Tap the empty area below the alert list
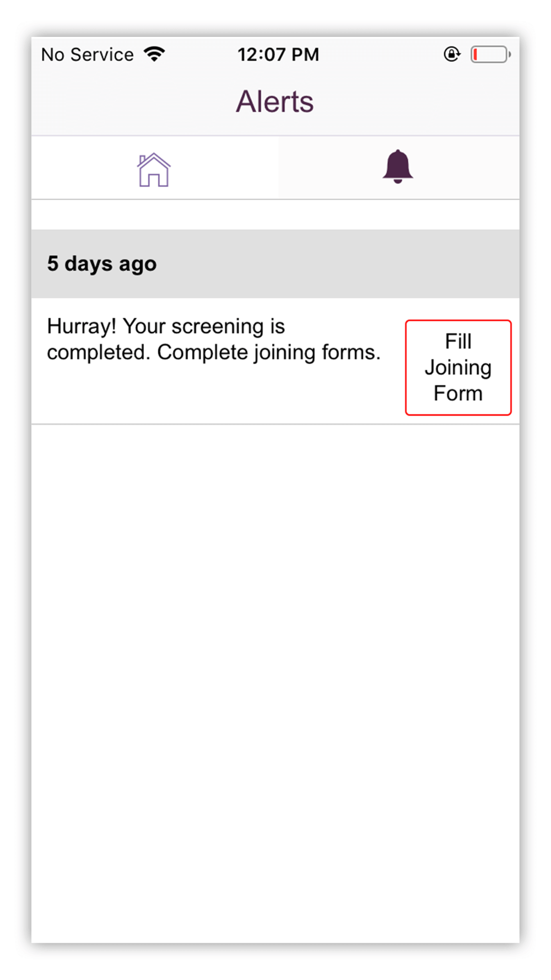The height and width of the screenshot is (980, 551). 275,683
